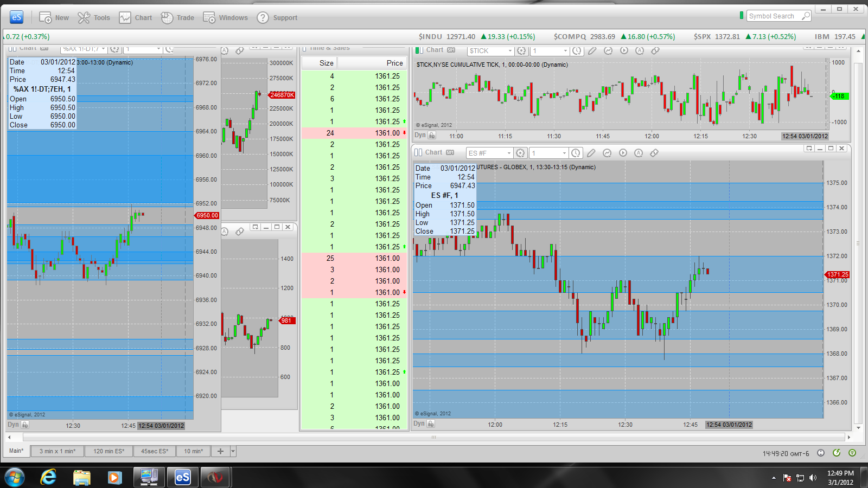Click the $INDU ticker quote
Screen dimensions: 868x488
tap(477, 36)
